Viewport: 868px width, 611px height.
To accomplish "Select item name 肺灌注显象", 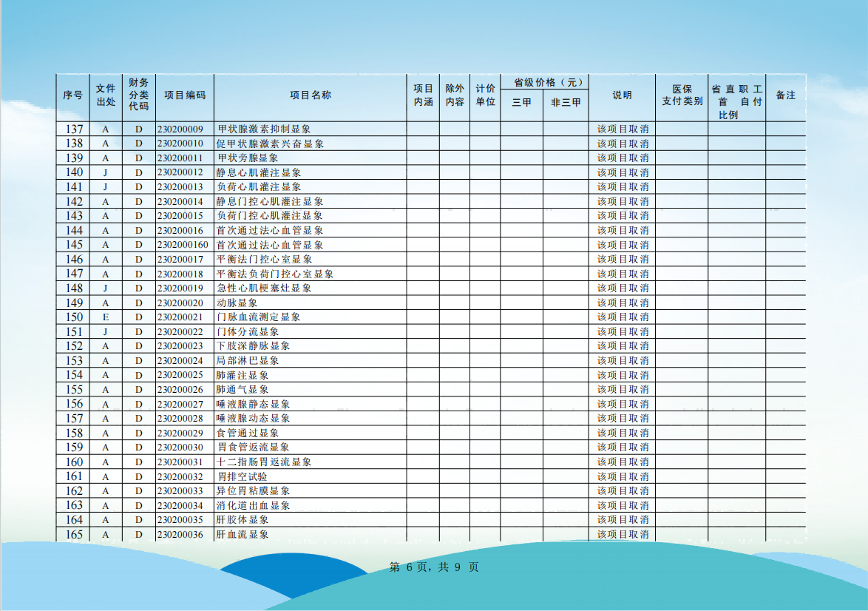I will pyautogui.click(x=243, y=375).
